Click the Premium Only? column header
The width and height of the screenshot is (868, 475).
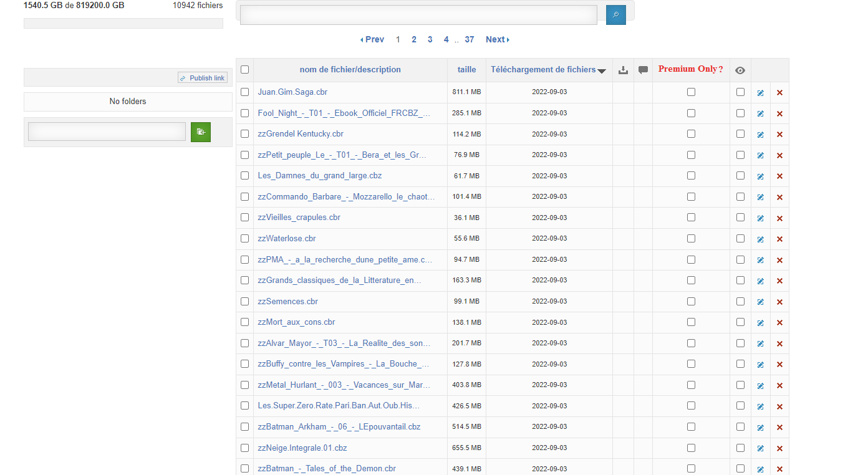point(691,69)
